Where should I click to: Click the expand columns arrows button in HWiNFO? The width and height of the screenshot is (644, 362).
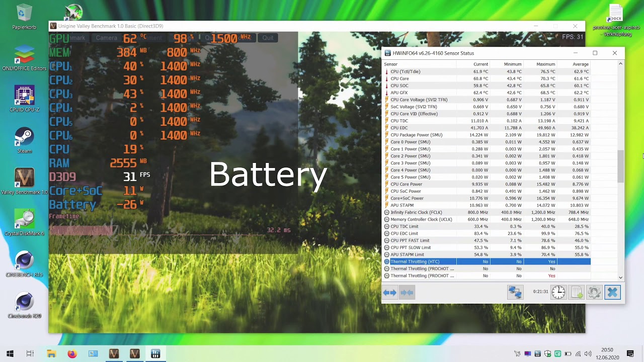(x=390, y=292)
